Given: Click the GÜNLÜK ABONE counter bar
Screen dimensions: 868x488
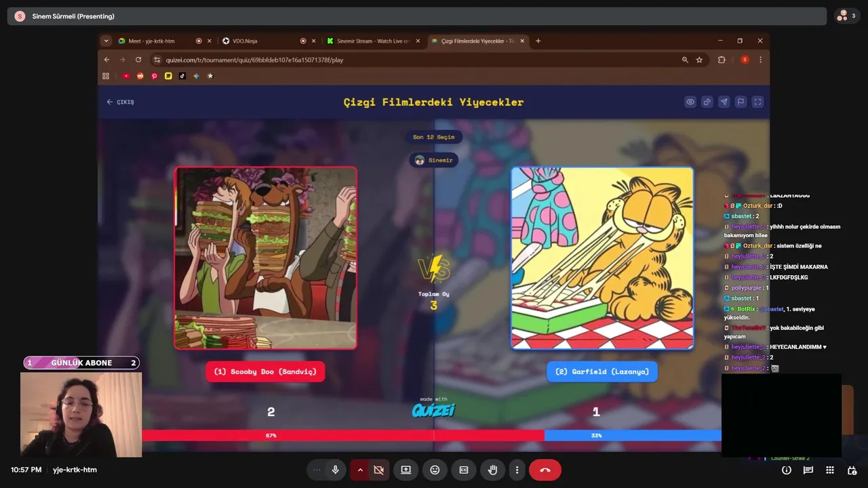Looking at the screenshot, I should pyautogui.click(x=81, y=363).
